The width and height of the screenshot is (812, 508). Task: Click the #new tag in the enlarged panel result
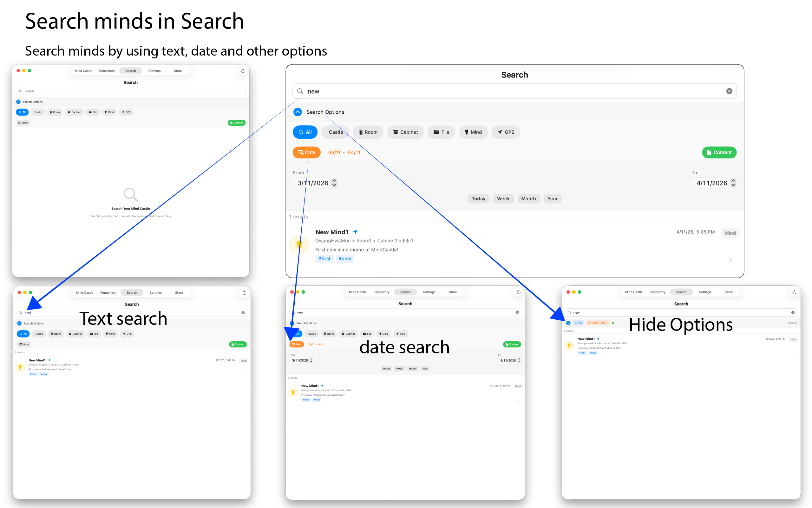(x=344, y=258)
